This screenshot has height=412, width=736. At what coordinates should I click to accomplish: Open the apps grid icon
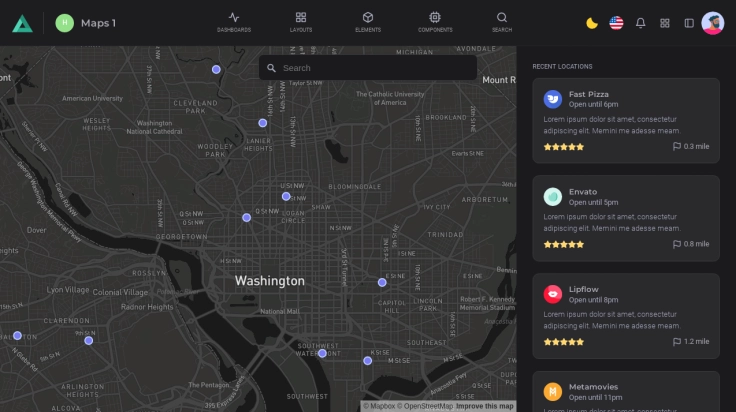(x=665, y=23)
